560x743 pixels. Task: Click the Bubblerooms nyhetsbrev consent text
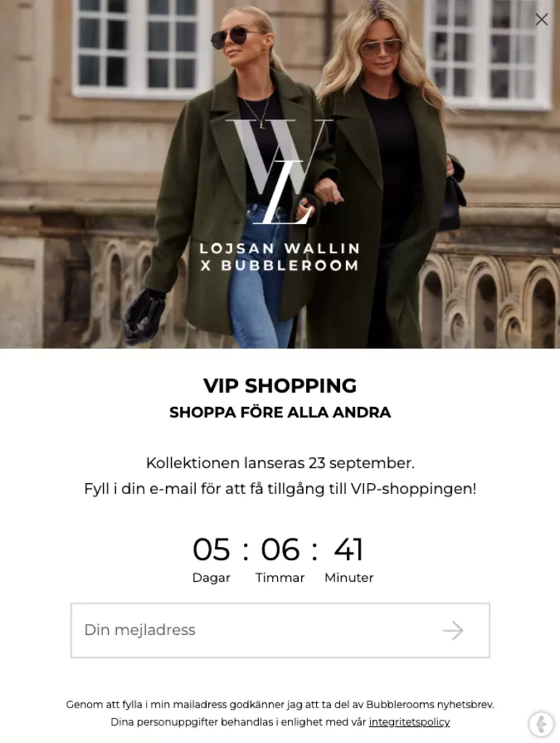click(280, 705)
